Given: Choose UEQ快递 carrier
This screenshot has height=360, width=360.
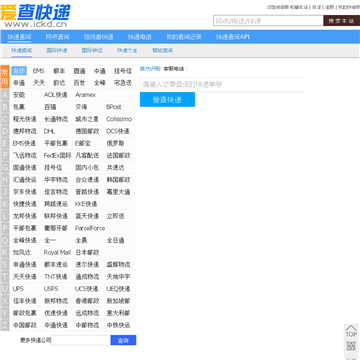Looking at the screenshot, I should click(118, 289).
